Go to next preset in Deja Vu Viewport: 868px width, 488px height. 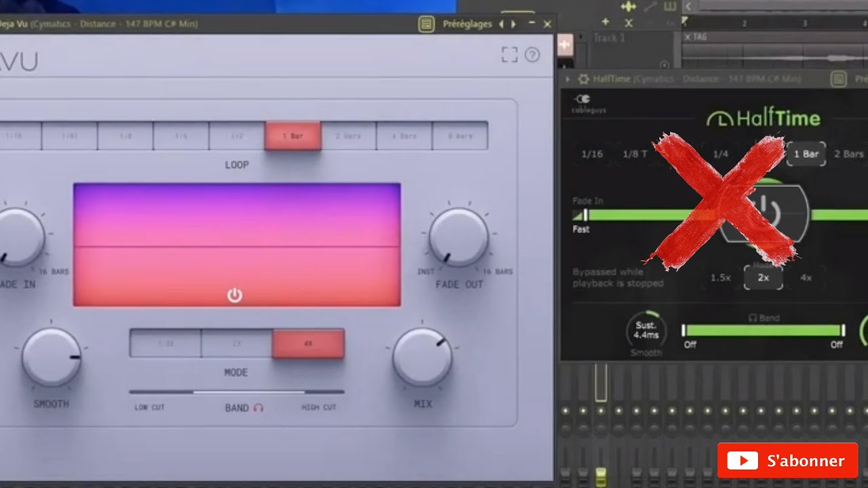click(513, 24)
